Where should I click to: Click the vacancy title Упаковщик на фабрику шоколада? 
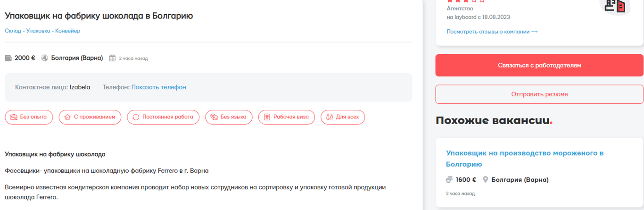(99, 16)
